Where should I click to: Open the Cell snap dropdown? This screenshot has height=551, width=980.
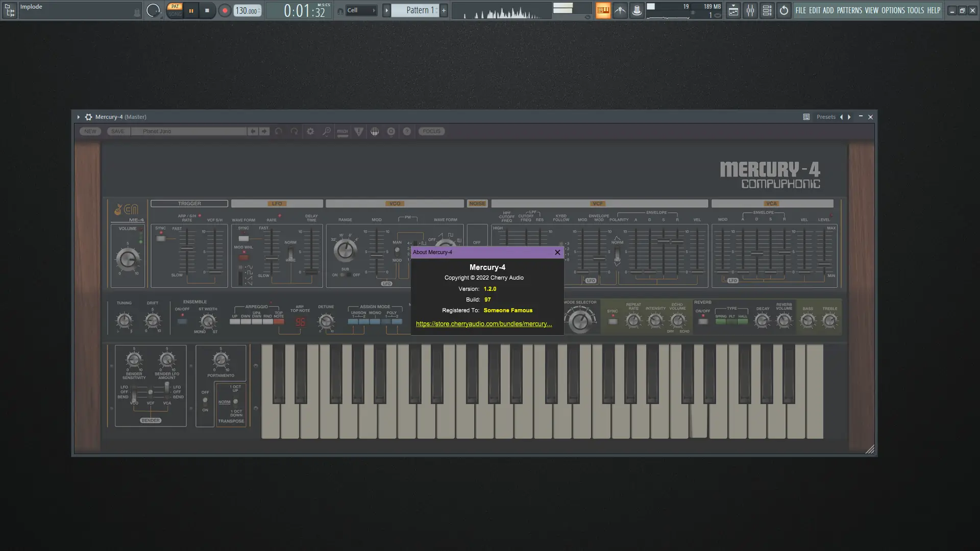pyautogui.click(x=361, y=10)
